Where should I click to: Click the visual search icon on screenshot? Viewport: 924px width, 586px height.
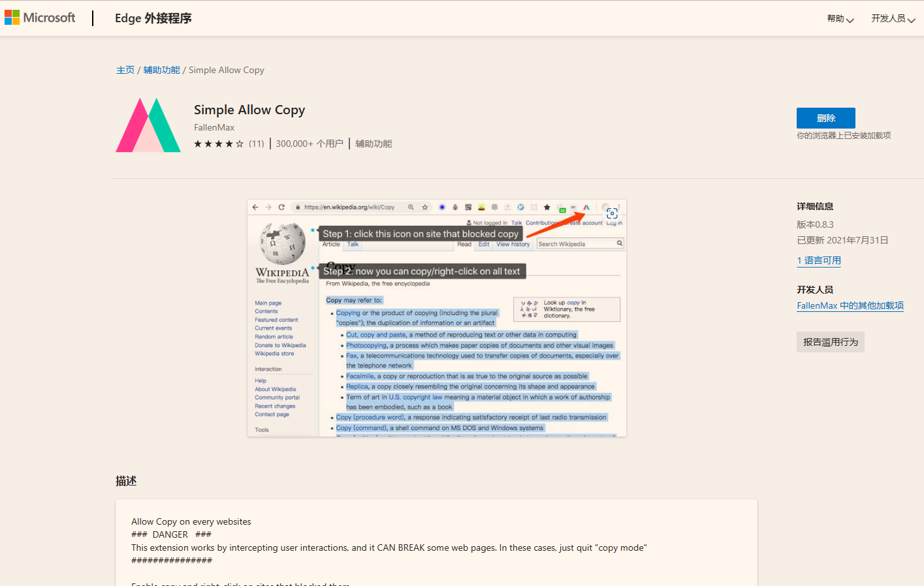pos(612,213)
